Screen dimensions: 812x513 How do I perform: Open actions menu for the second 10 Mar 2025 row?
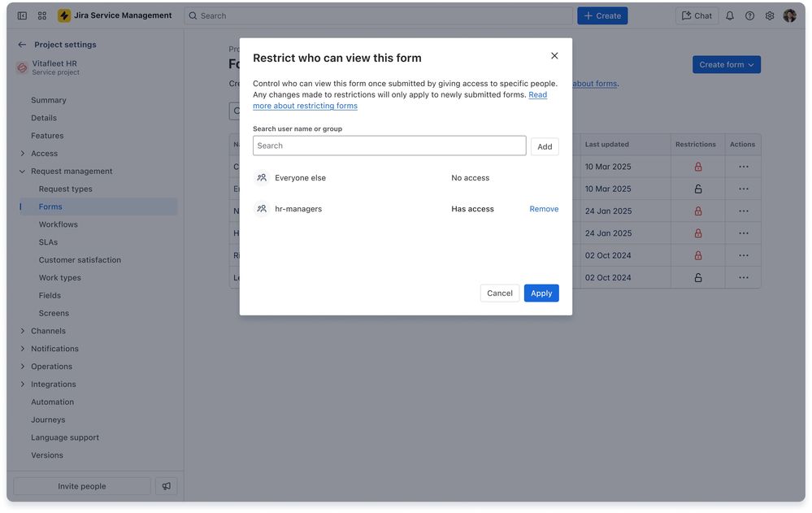743,189
